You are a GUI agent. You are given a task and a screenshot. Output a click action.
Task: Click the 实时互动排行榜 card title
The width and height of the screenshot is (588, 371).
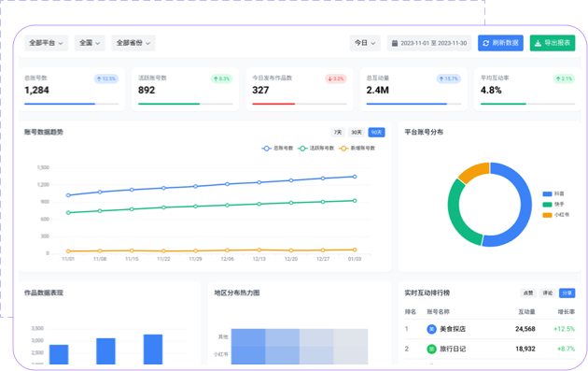427,293
